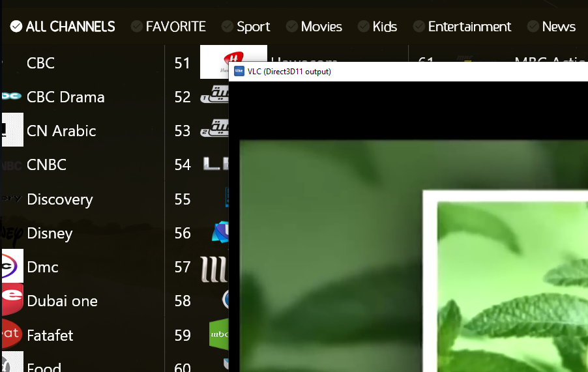Click the Dmc channel logo

[x=12, y=266]
